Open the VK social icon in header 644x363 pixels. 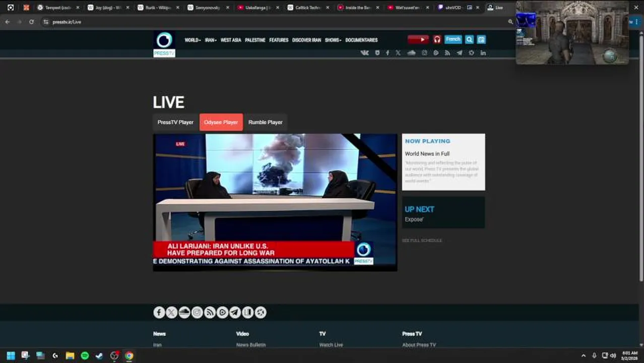(364, 53)
